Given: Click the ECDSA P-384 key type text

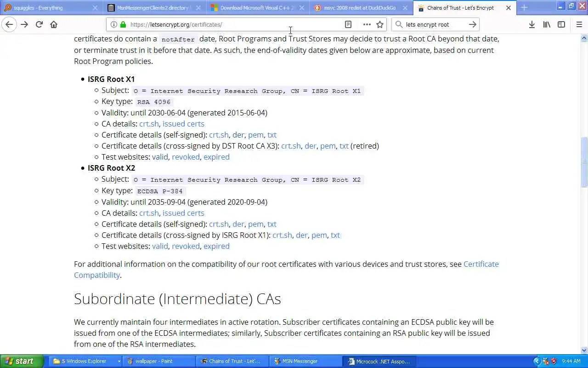Looking at the screenshot, I should click(x=160, y=191).
